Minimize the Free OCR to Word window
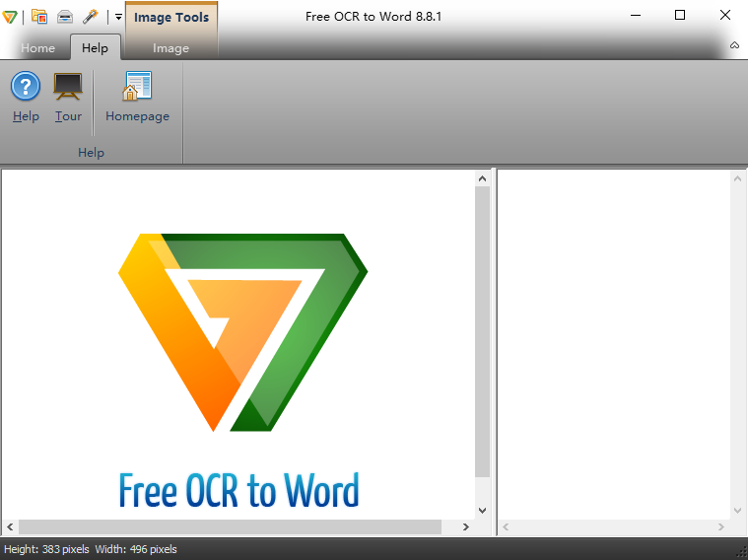Screen dimensions: 748x560 click(x=636, y=15)
